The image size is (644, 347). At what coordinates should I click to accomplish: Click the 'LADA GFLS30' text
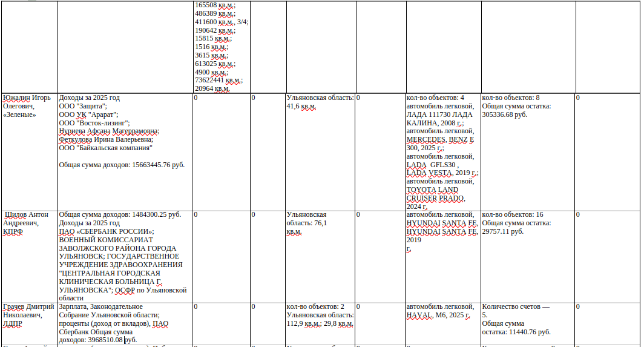[431, 165]
